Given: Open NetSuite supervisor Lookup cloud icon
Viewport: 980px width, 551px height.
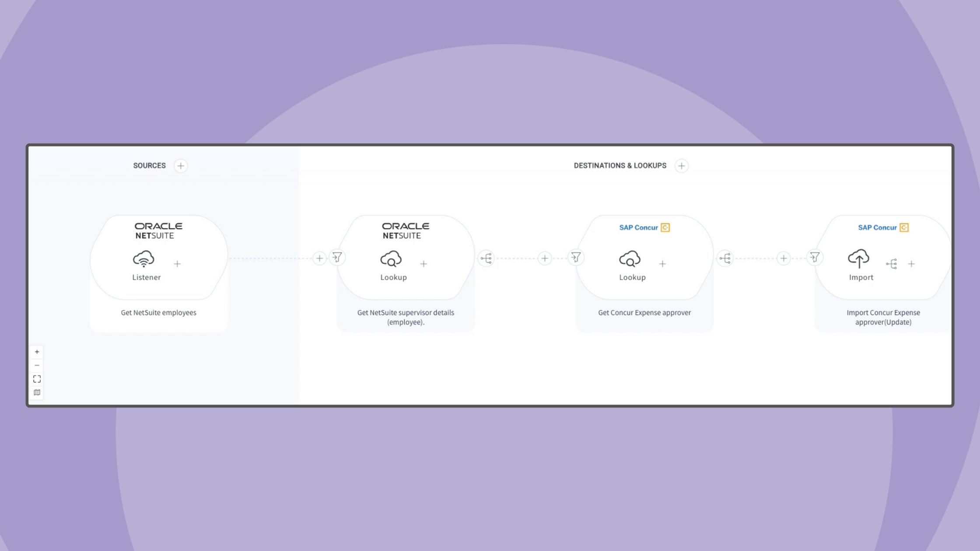Looking at the screenshot, I should pyautogui.click(x=391, y=258).
